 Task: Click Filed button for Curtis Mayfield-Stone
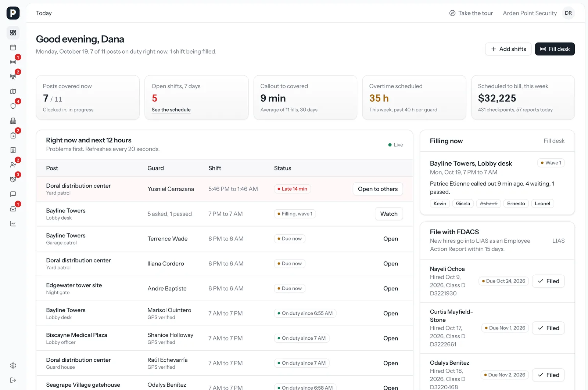[x=548, y=328]
